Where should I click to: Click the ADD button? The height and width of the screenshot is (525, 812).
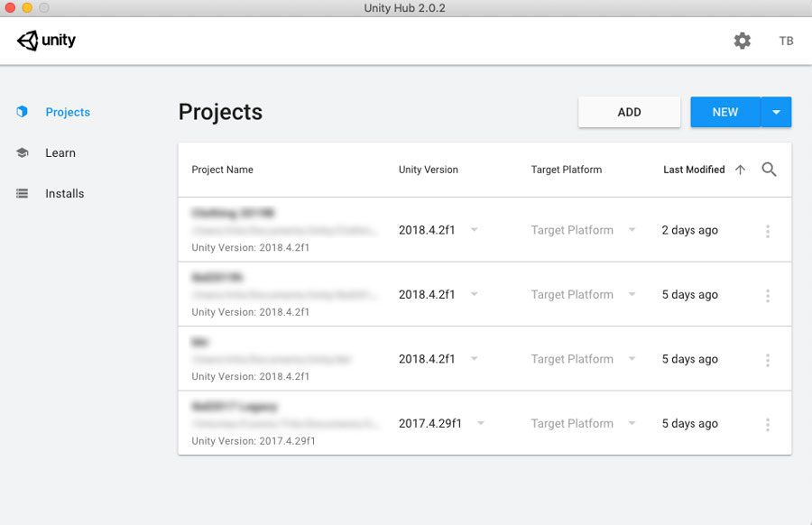[x=629, y=112]
